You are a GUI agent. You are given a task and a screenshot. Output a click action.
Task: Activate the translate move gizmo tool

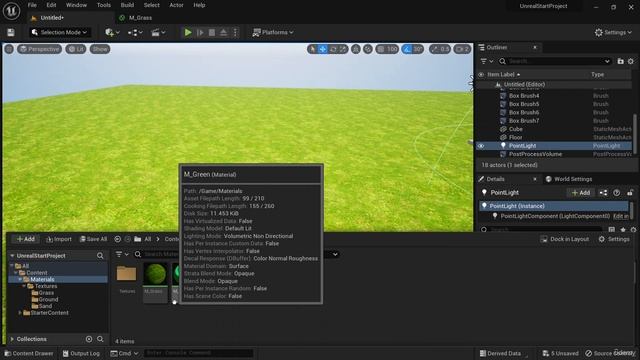323,49
